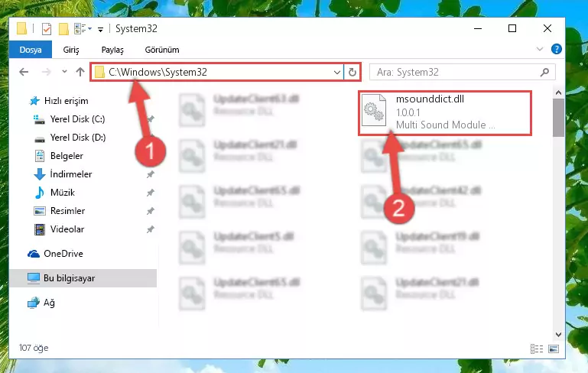Click the pin icon next to Videolar

point(151,229)
